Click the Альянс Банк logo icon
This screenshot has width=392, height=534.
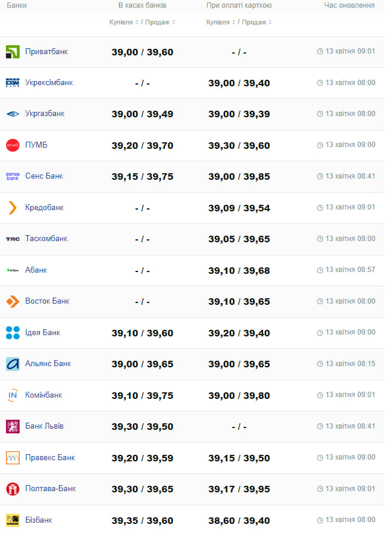[12, 364]
